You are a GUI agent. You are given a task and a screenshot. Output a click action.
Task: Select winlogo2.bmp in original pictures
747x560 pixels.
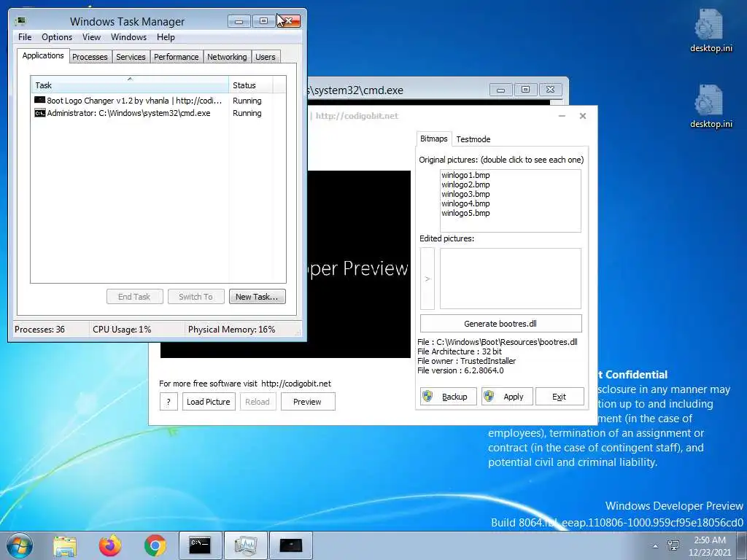[465, 184]
